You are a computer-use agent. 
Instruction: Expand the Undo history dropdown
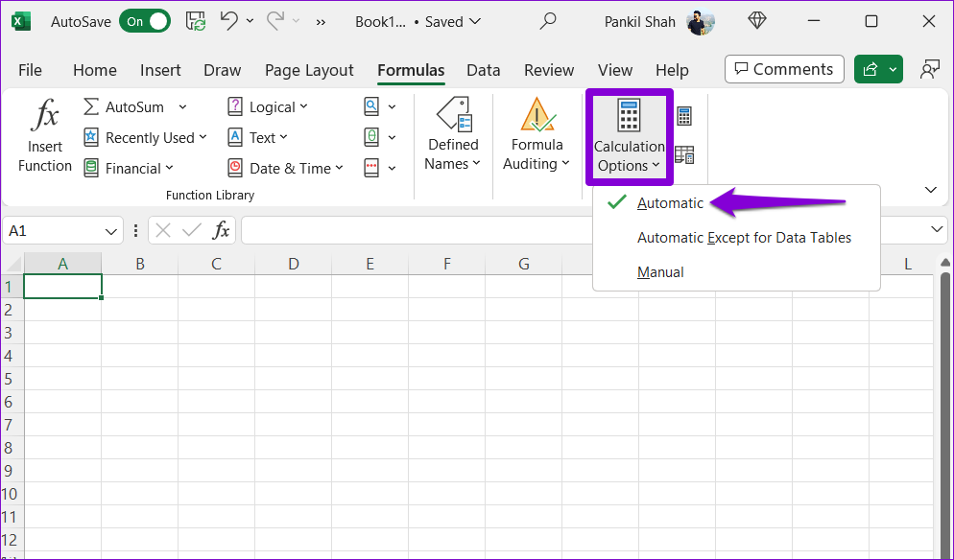(x=250, y=20)
